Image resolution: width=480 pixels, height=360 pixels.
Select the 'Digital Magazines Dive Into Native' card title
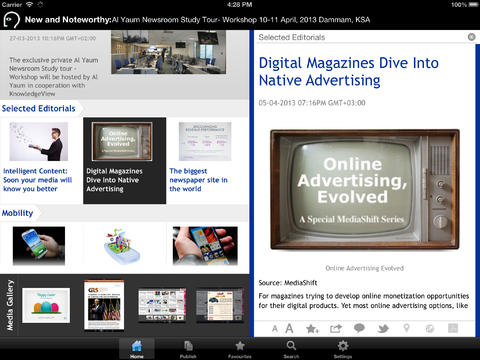pos(114,180)
